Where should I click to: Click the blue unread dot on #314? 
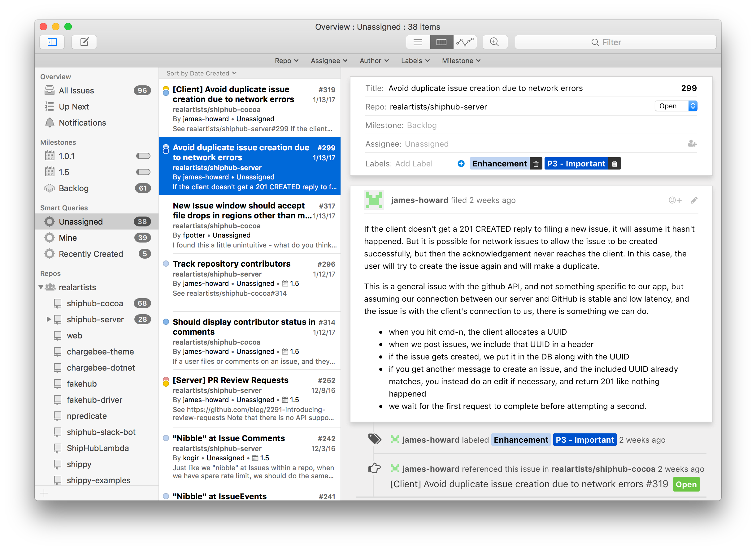[x=166, y=322]
